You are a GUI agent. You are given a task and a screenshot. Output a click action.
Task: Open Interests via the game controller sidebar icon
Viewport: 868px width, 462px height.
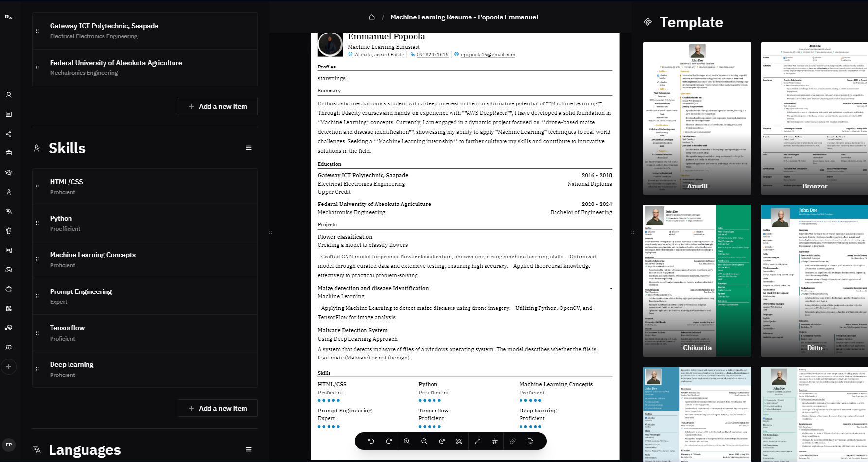coord(9,270)
